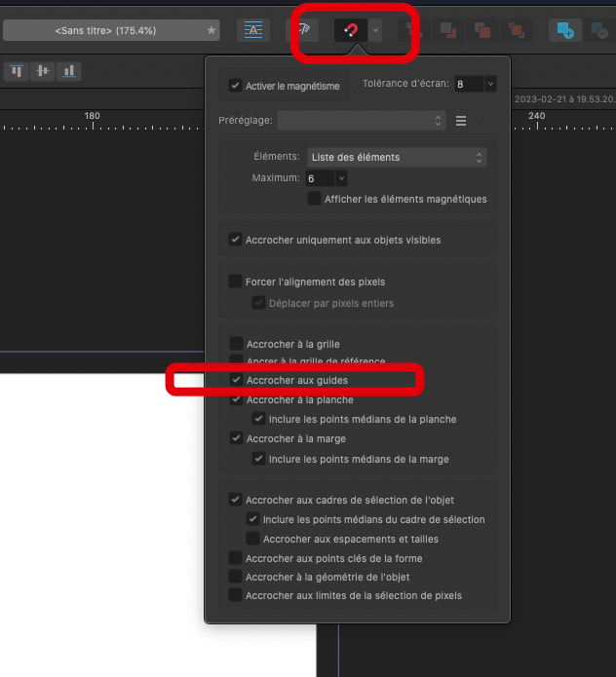The image size is (616, 677).
Task: Open the Préréglage combo box
Action: click(362, 121)
